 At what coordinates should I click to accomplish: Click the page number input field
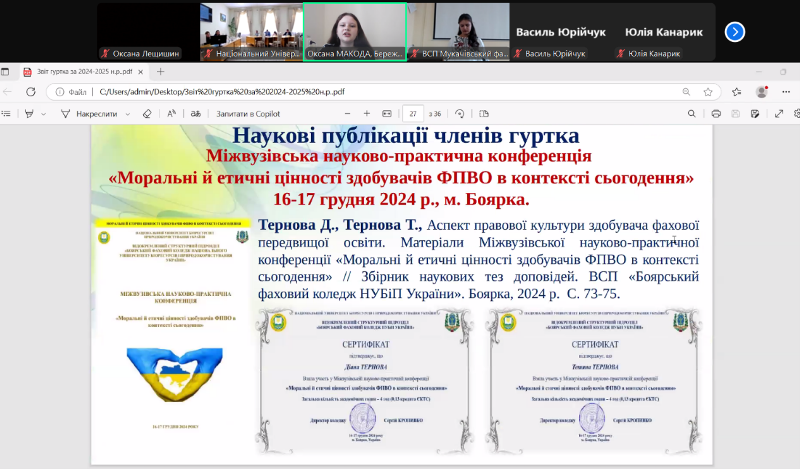413,113
